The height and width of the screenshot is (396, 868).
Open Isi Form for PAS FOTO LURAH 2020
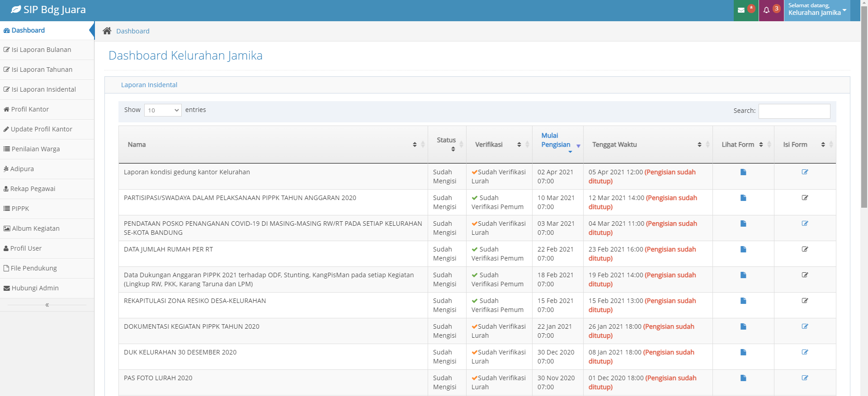coord(805,378)
